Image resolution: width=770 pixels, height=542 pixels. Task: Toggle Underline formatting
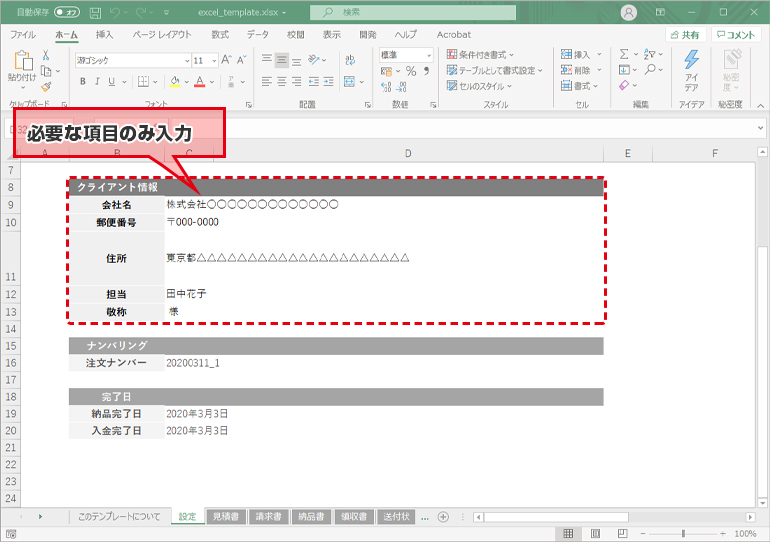[x=111, y=81]
